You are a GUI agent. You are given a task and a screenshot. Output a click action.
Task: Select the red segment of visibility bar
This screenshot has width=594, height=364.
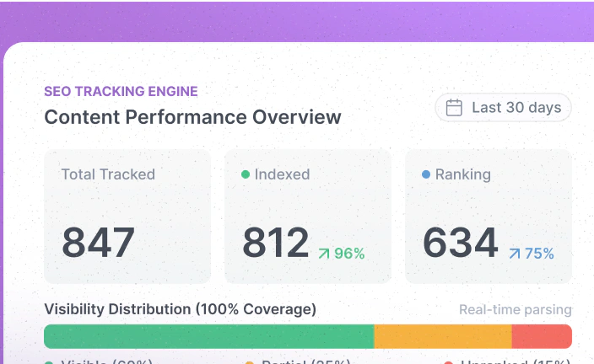542,336
